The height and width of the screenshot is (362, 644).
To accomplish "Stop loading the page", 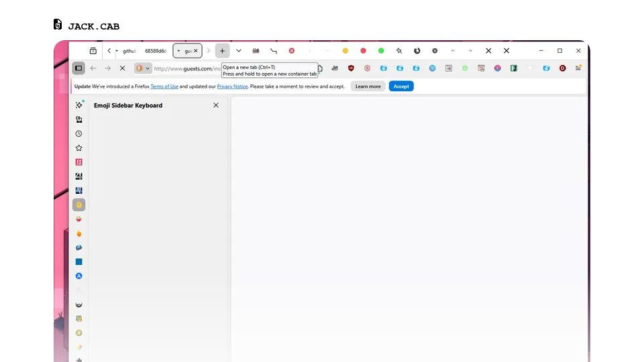I will tap(122, 68).
